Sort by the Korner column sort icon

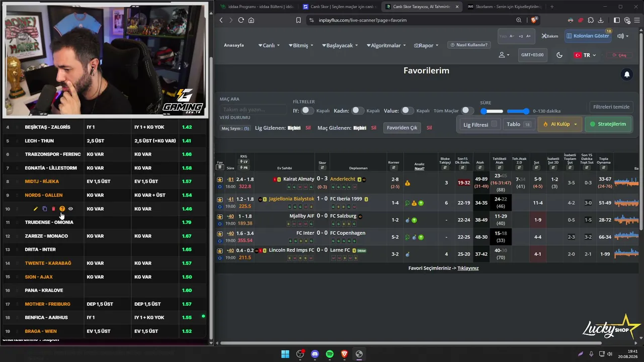[x=393, y=168]
